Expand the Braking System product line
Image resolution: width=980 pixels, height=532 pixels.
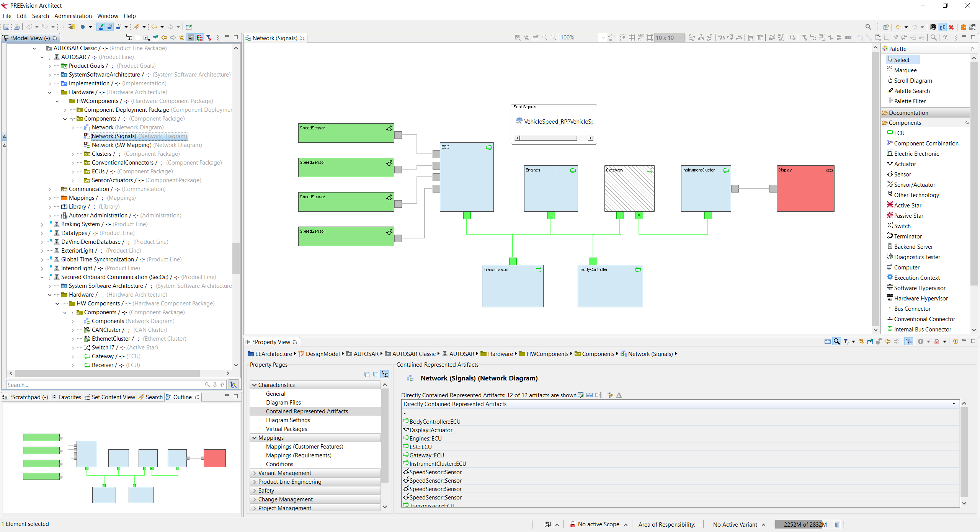[42, 224]
